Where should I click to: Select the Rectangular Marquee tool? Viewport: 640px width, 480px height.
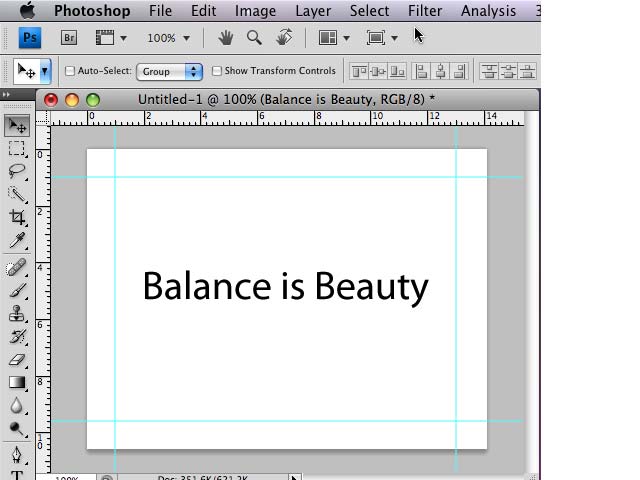click(x=17, y=148)
